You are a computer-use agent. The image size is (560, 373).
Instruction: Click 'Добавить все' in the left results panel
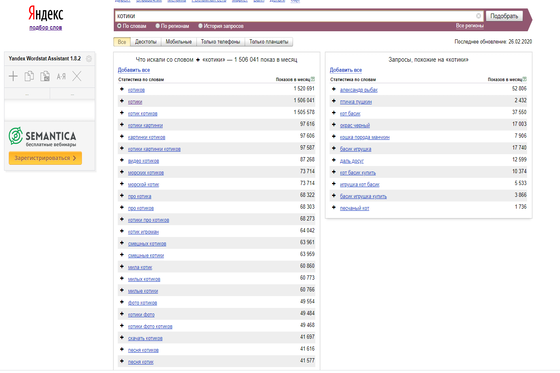click(134, 70)
